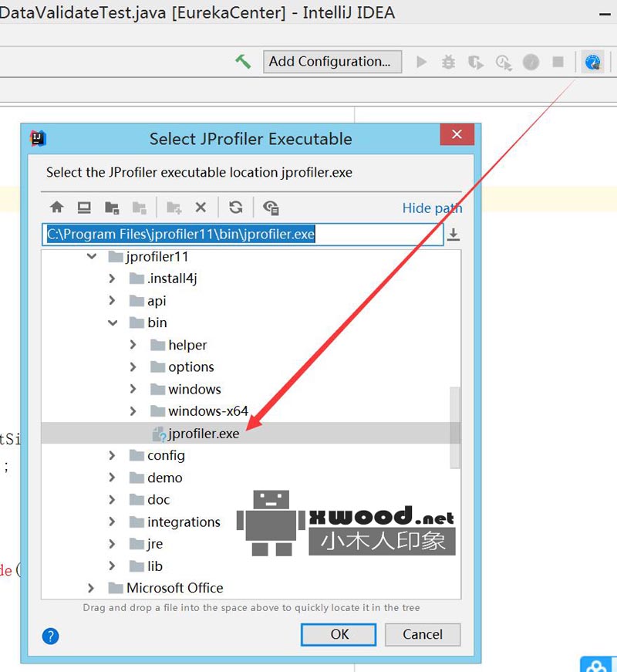
Task: Click the recent paths history arrow
Action: click(453, 235)
